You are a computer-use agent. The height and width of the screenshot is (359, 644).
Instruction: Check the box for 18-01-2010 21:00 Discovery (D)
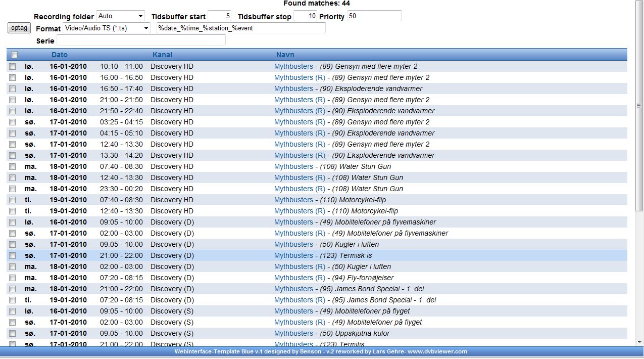coord(13,289)
